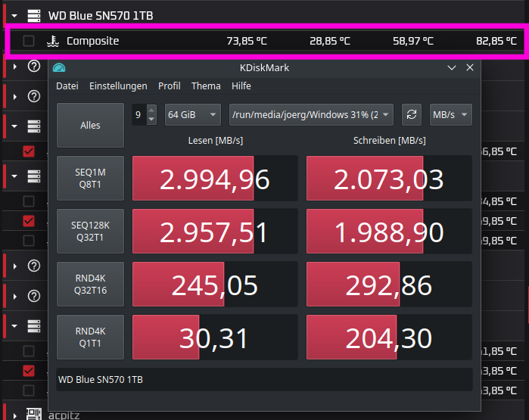Click the Composite minimum 28,85 °C
The image size is (529, 420).
(x=330, y=41)
